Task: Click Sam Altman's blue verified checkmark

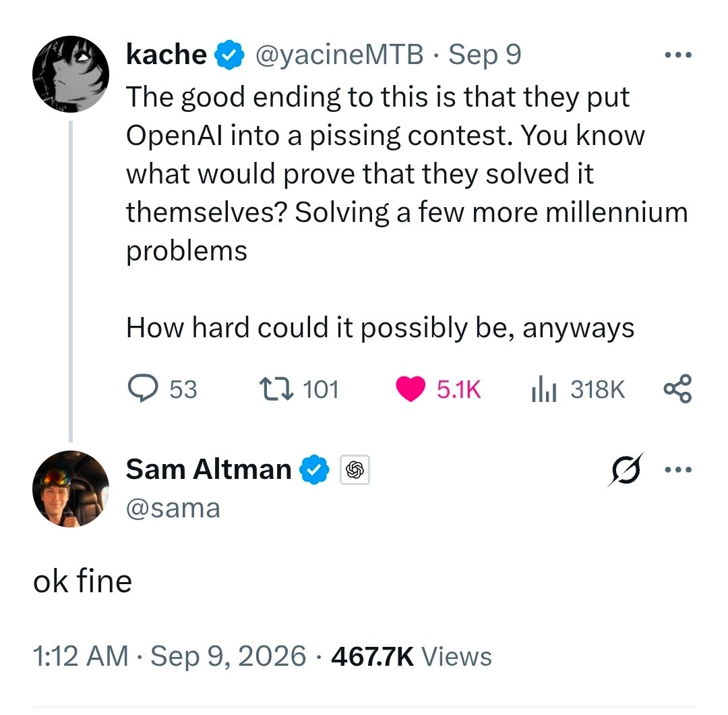Action: pos(314,469)
